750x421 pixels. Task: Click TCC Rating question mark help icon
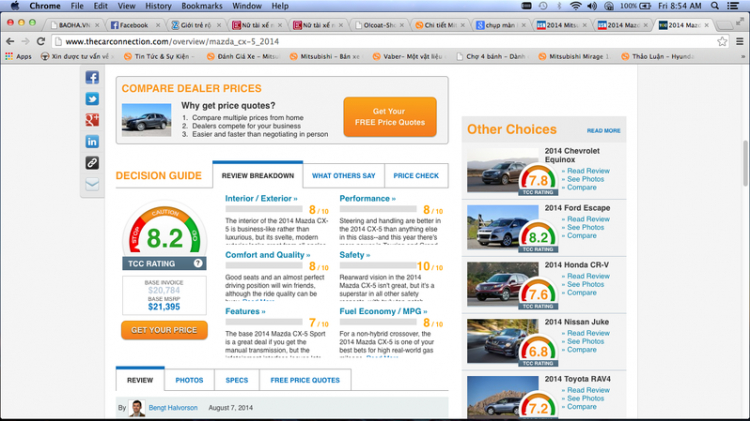(198, 263)
